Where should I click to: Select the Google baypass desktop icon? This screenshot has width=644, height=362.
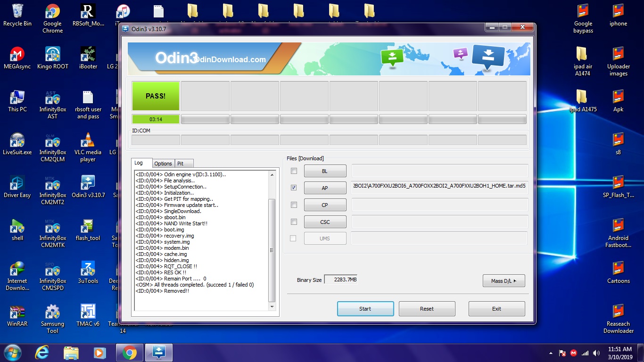tap(583, 19)
